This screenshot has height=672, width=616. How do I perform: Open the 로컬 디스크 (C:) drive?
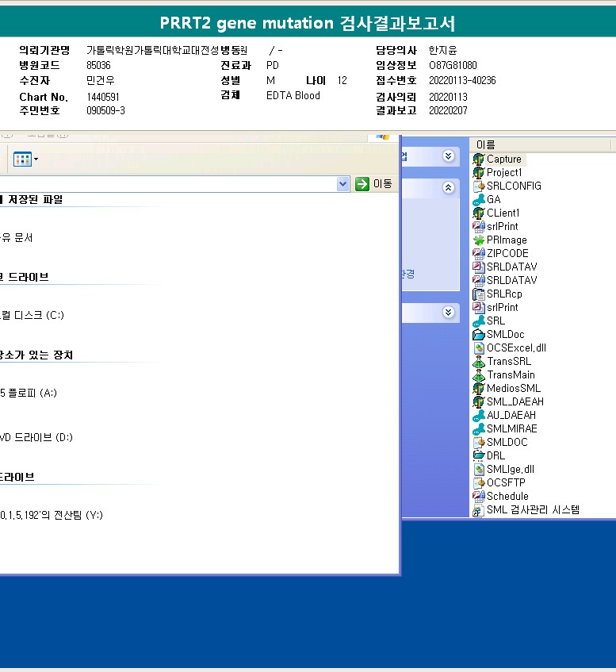click(x=32, y=315)
